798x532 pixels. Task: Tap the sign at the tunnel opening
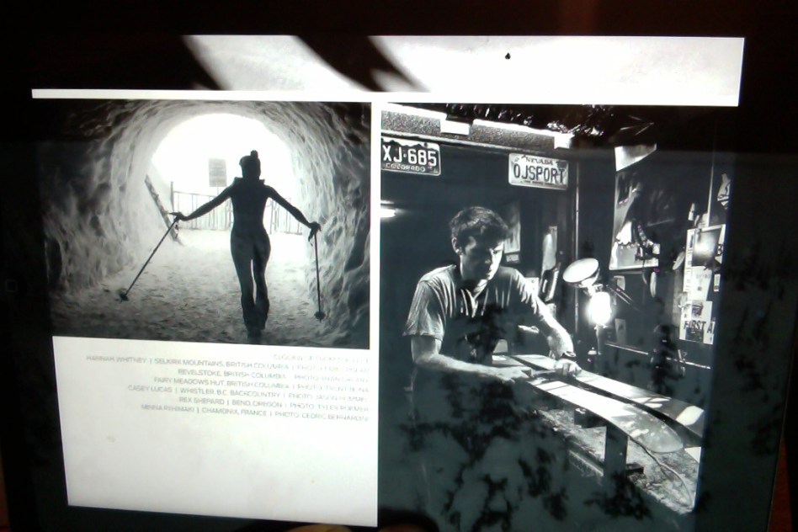pyautogui.click(x=217, y=172)
